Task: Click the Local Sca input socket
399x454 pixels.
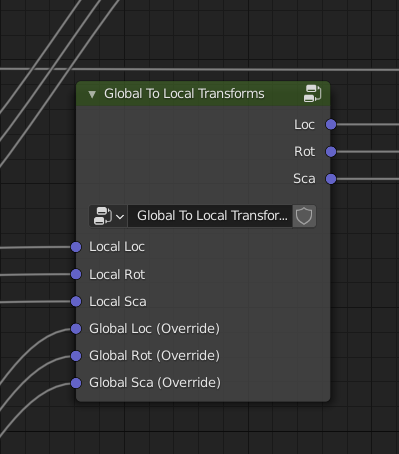Action: [x=76, y=302]
